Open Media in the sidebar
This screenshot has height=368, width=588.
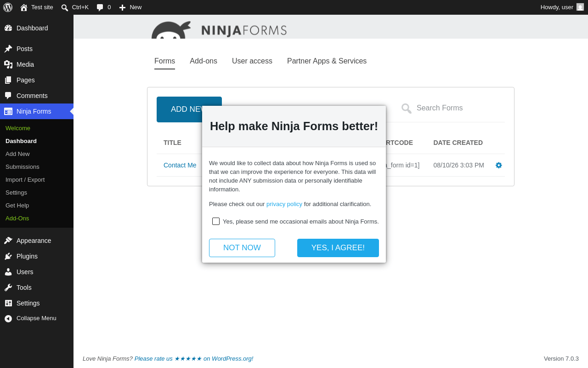click(x=37, y=64)
